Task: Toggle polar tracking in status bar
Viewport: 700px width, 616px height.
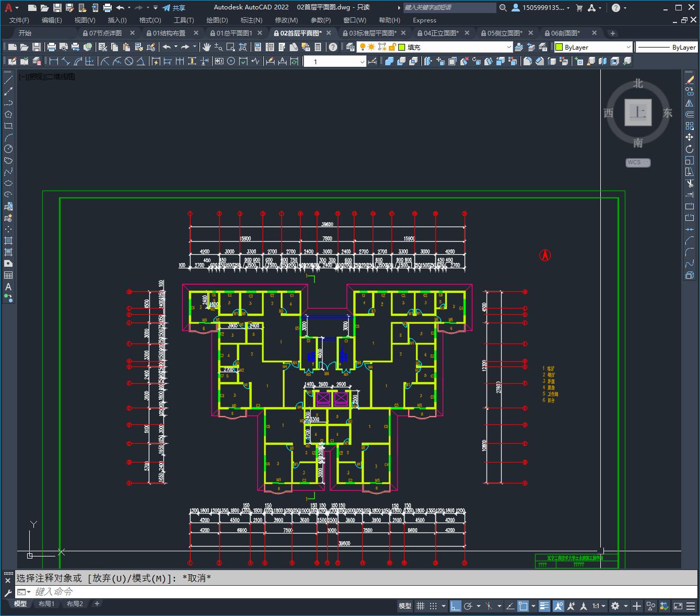Action: [x=468, y=606]
